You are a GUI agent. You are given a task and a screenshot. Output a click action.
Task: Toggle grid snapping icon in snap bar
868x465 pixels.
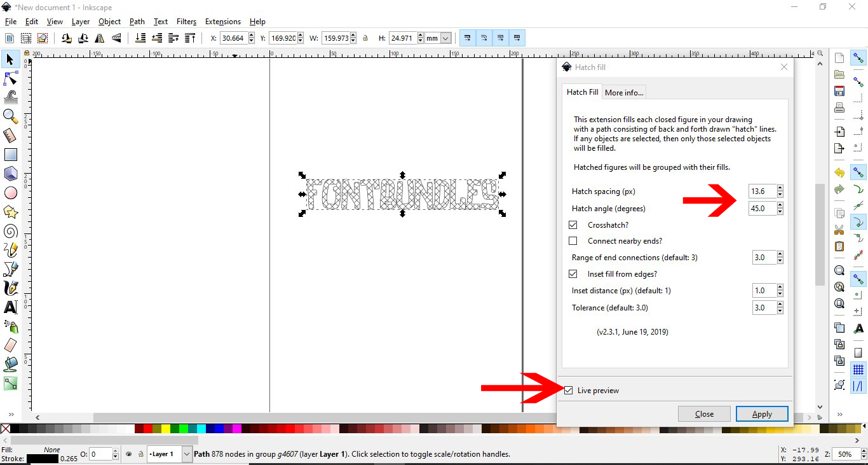click(x=858, y=369)
